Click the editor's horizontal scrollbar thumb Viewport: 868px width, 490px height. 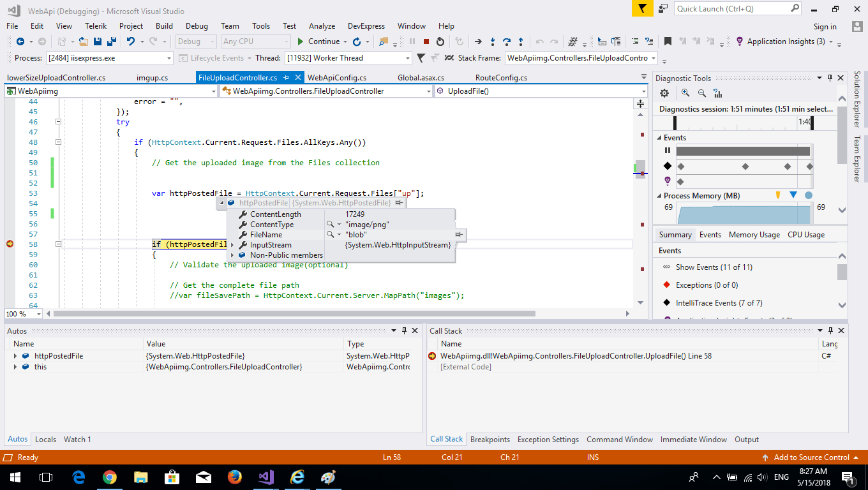[x=294, y=314]
